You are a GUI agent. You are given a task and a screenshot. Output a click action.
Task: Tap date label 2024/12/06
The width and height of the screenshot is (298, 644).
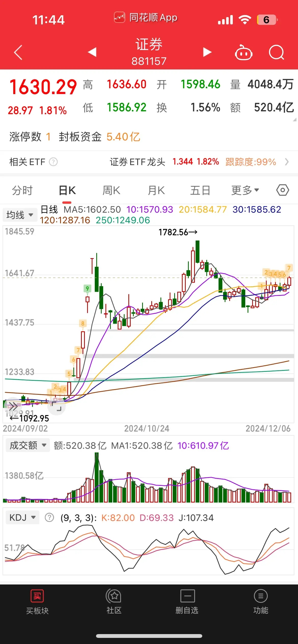(268, 429)
